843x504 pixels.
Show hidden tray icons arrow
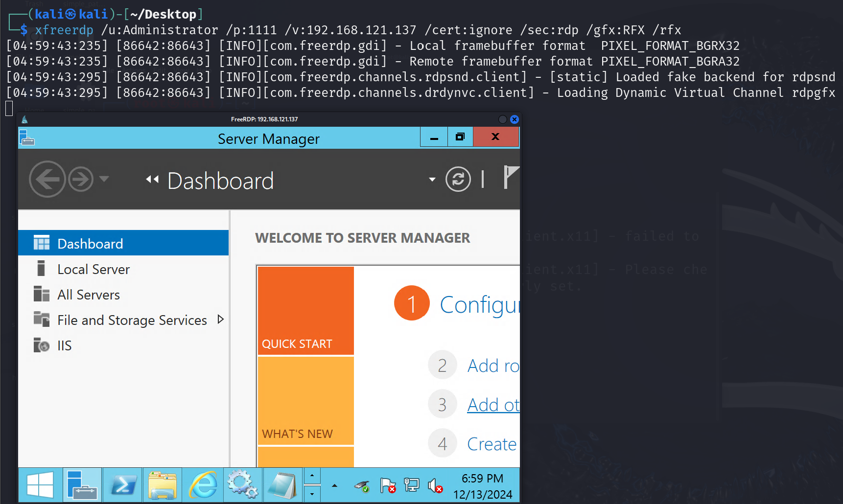(334, 485)
